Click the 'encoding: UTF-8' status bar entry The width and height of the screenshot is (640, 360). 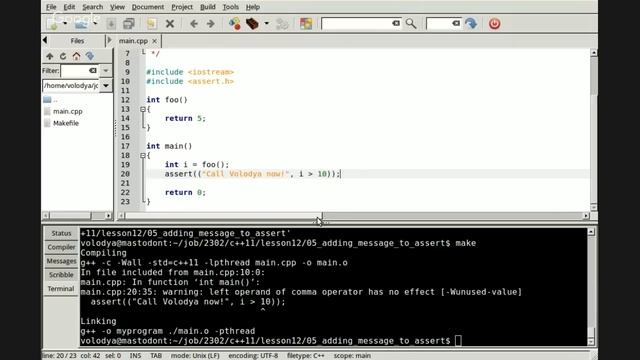pyautogui.click(x=253, y=356)
